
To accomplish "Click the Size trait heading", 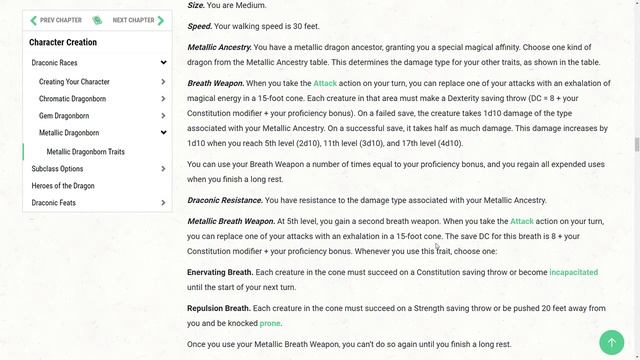I will point(196,5).
